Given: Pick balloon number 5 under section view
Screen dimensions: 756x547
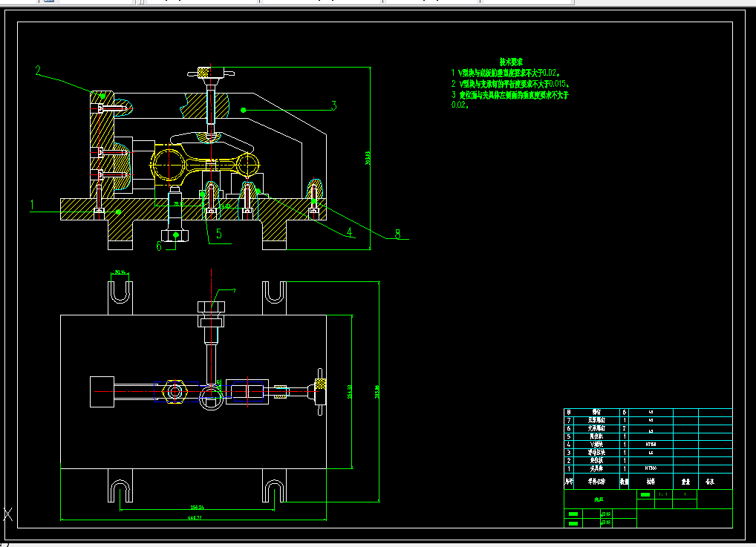Looking at the screenshot, I should click(219, 235).
